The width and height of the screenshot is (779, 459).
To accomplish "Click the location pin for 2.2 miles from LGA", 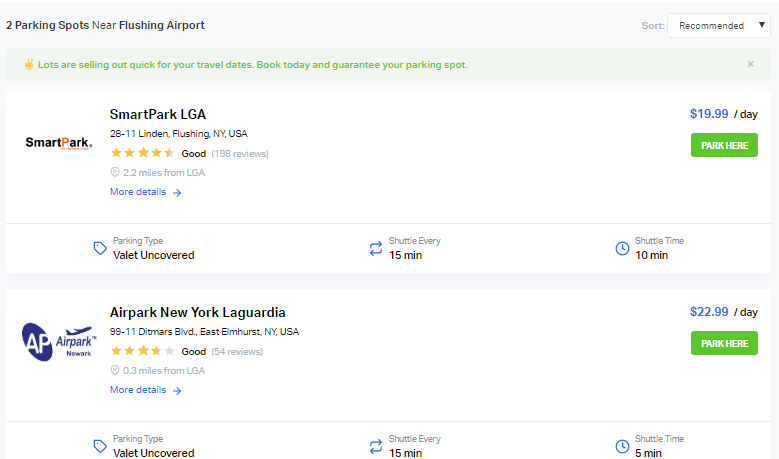I will [x=115, y=172].
